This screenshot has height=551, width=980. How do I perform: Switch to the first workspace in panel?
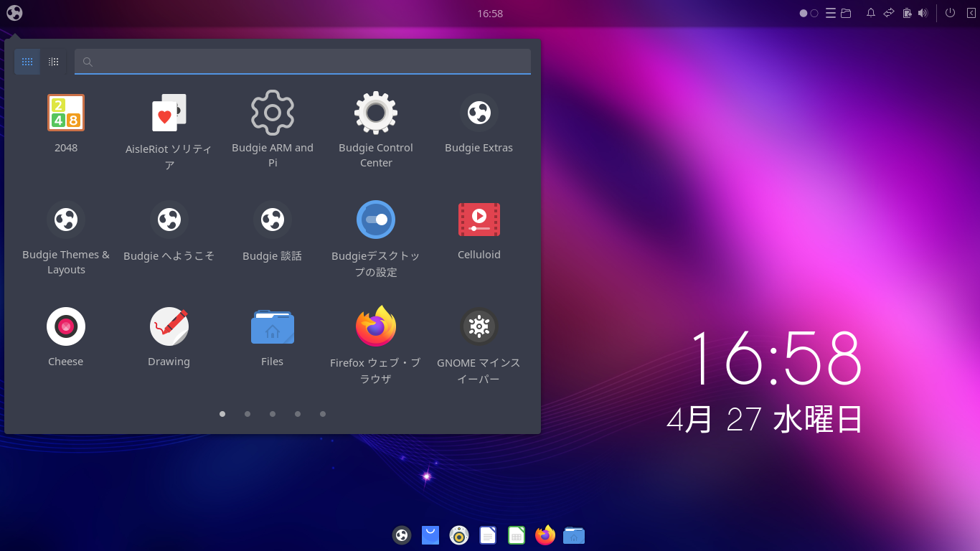pos(804,13)
